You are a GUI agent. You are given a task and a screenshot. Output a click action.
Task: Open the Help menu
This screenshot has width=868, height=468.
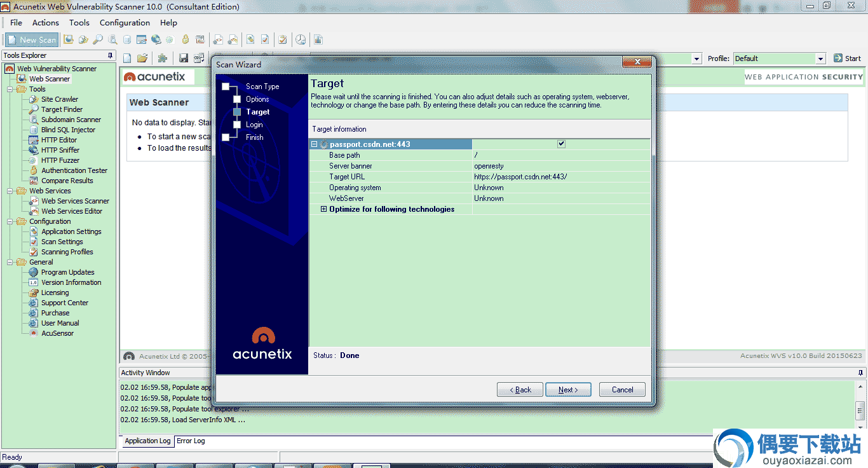[168, 23]
